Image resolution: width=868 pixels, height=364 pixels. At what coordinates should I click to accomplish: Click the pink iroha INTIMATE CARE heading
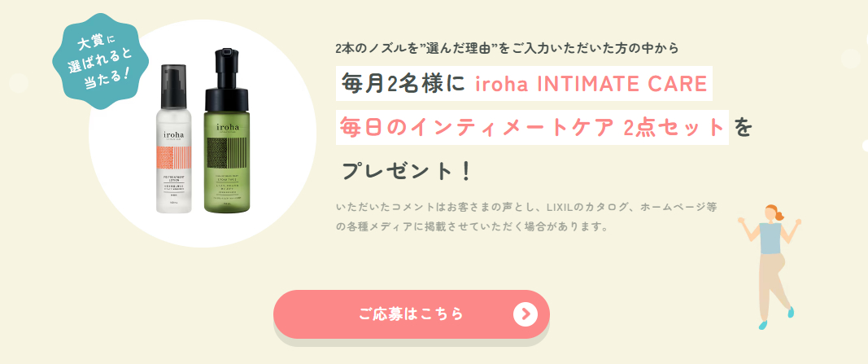point(591,84)
